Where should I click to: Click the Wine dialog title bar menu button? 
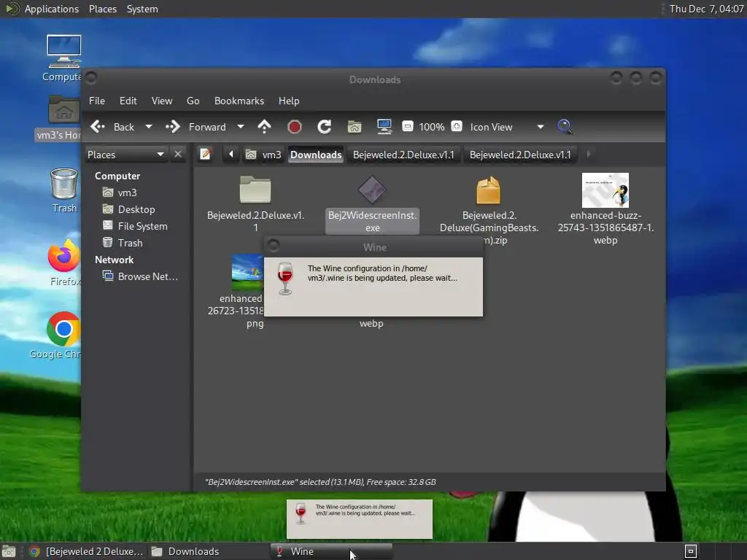[x=274, y=246]
